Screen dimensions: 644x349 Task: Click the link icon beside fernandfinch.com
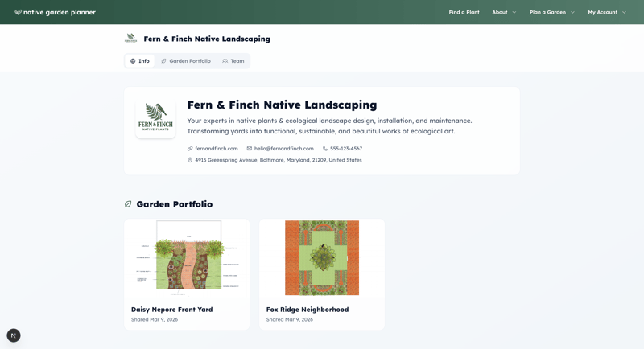tap(190, 149)
